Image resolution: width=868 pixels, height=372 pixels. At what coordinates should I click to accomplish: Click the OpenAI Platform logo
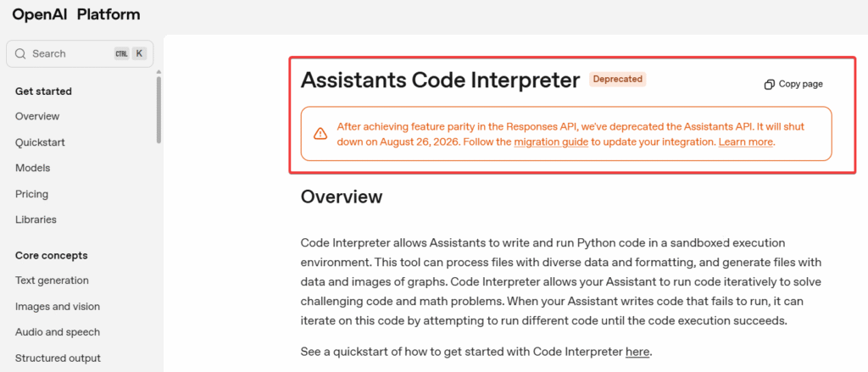click(x=76, y=14)
